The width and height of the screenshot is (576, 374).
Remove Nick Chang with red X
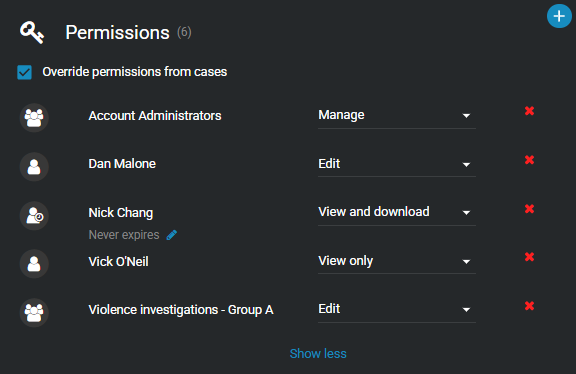pos(529,209)
